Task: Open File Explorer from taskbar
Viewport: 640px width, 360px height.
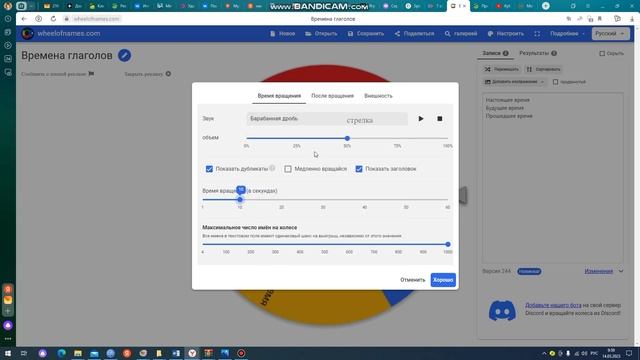Action: pyautogui.click(x=78, y=353)
